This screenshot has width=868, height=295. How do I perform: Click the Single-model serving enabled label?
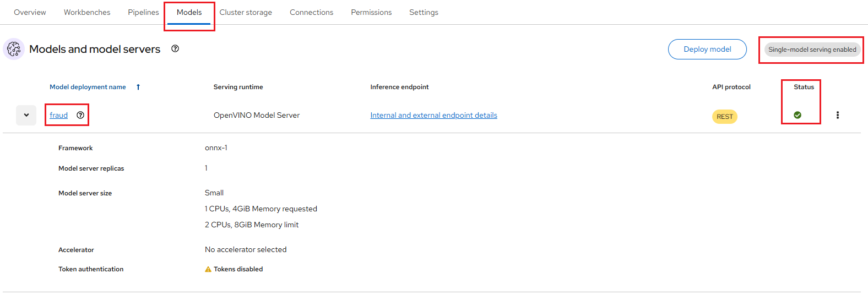point(812,50)
